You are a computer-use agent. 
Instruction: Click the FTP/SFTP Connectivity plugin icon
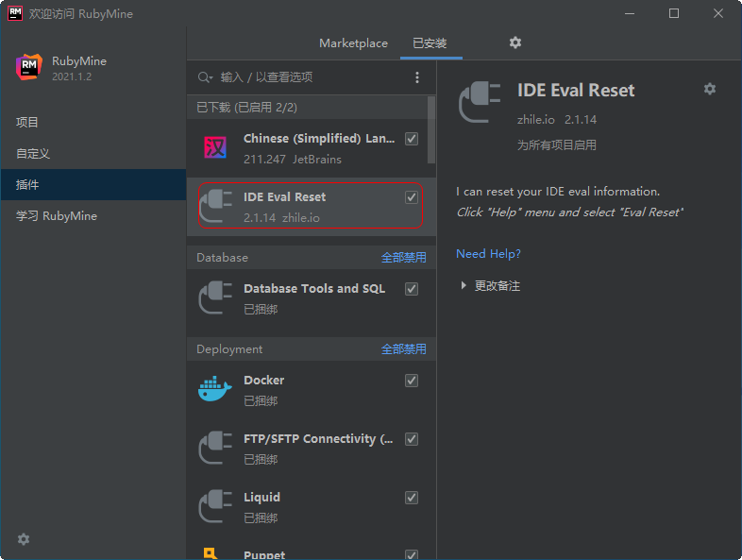click(216, 448)
